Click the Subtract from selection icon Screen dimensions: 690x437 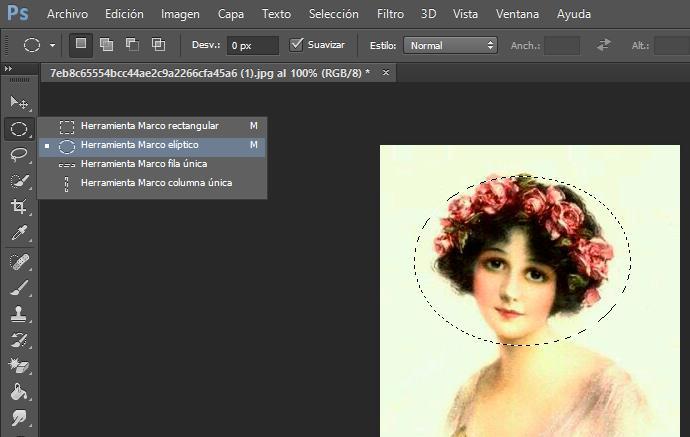[x=132, y=44]
